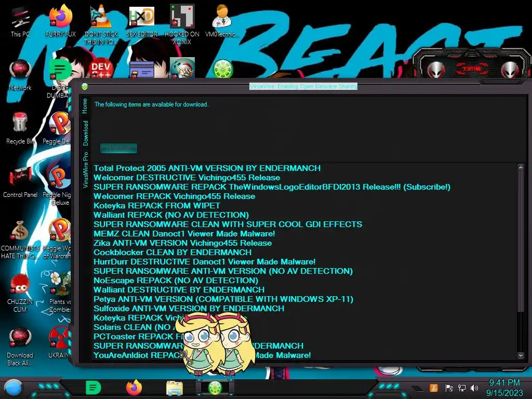
Task: Select 'HurrDurr DESTRUCTIVE Danoct1 Viewer Made Malware!'
Action: click(205, 262)
